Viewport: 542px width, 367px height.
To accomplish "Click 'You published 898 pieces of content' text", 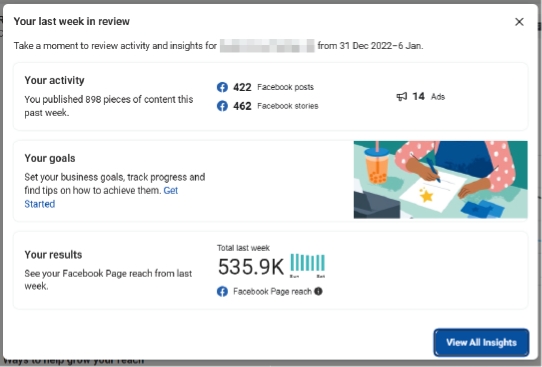I will coord(109,106).
